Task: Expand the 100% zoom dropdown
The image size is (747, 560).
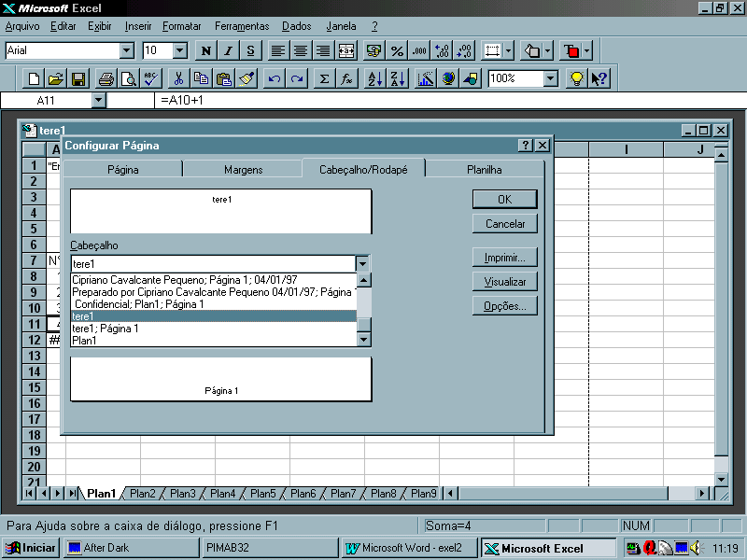Action: click(551, 78)
